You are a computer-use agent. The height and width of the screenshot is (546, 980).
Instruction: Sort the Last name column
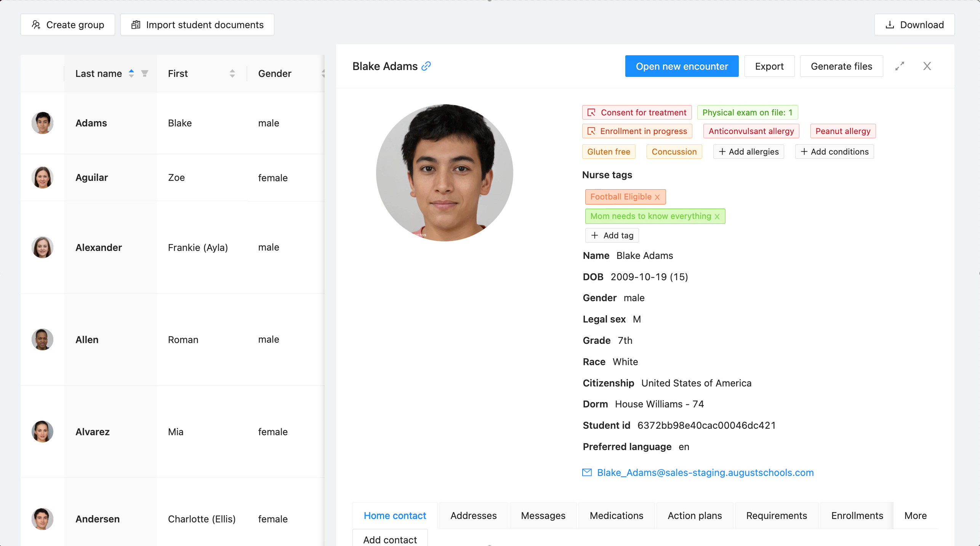click(x=131, y=73)
